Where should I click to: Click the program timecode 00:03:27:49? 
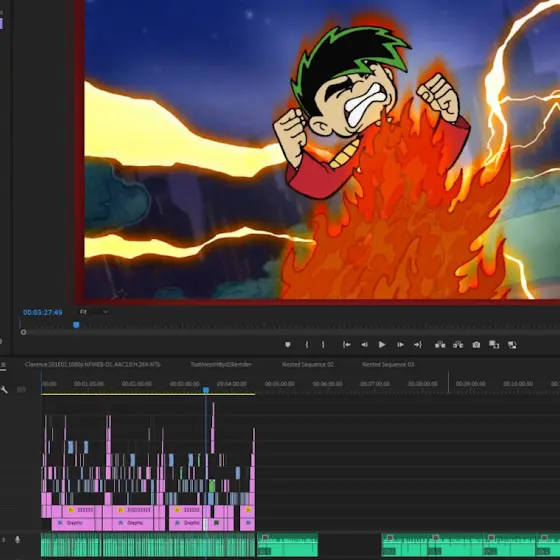click(x=42, y=312)
